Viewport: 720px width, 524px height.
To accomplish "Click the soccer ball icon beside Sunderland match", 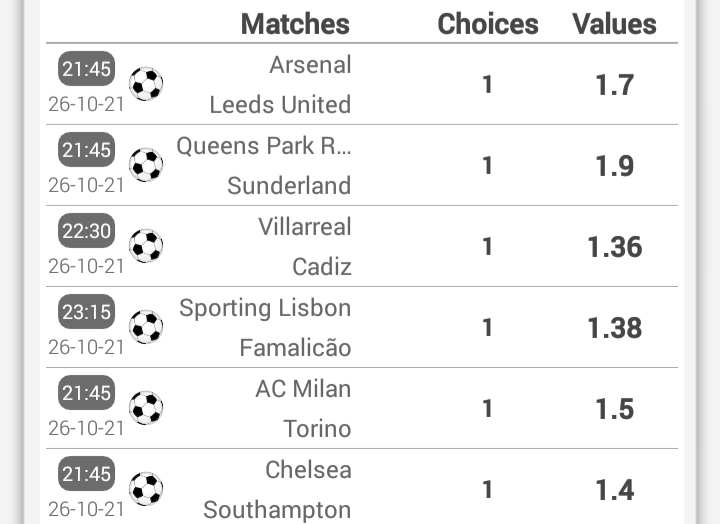I will [146, 165].
